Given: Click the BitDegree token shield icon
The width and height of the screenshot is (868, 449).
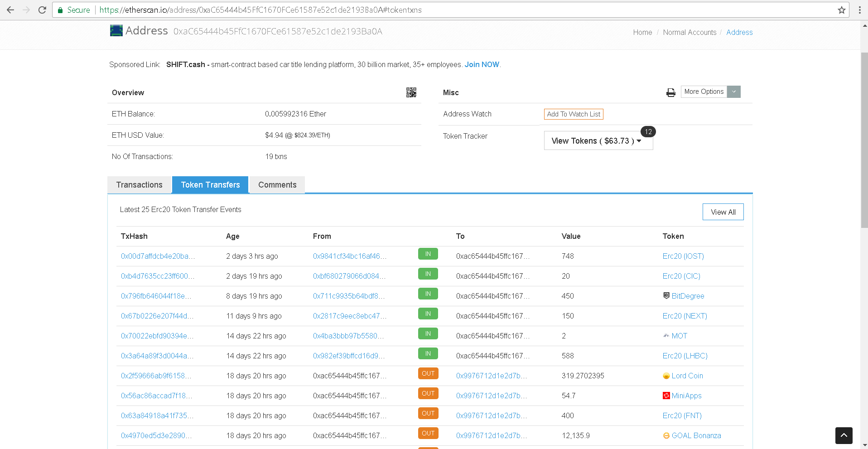Looking at the screenshot, I should click(666, 296).
